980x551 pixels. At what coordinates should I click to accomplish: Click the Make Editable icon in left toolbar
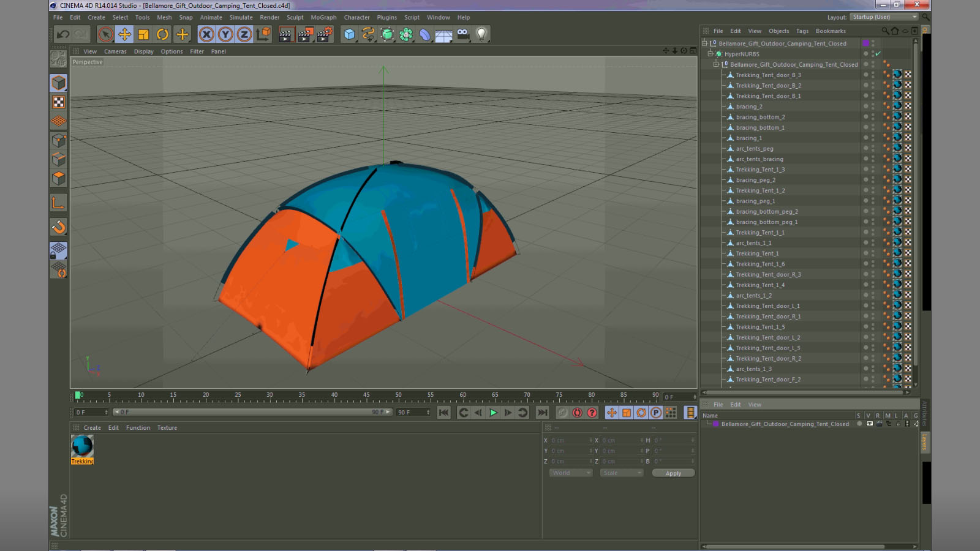click(59, 59)
